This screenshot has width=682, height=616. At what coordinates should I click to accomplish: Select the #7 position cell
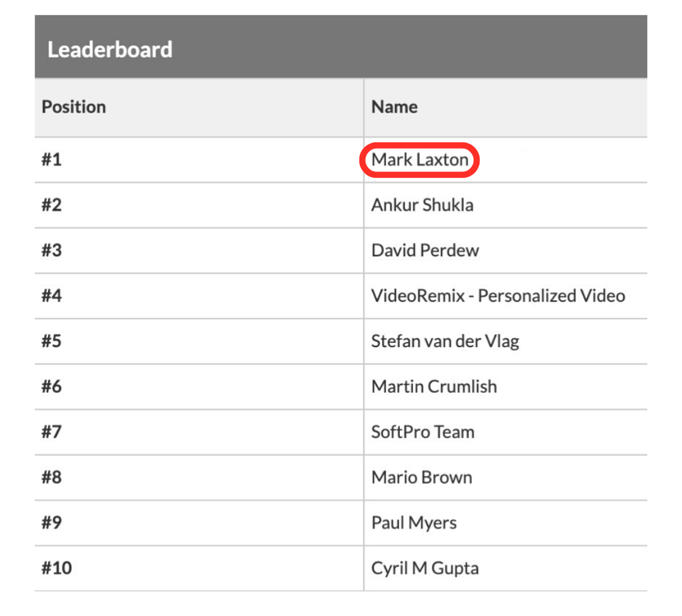52,432
